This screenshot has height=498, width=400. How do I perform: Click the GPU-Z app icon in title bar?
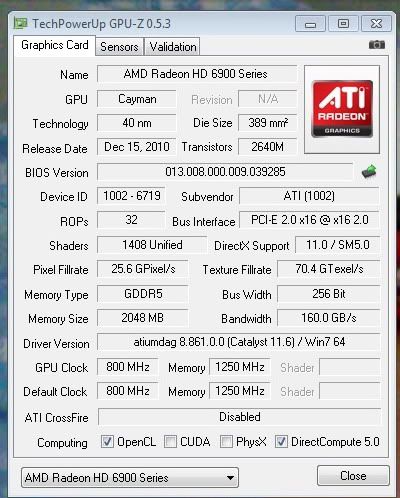(21, 24)
